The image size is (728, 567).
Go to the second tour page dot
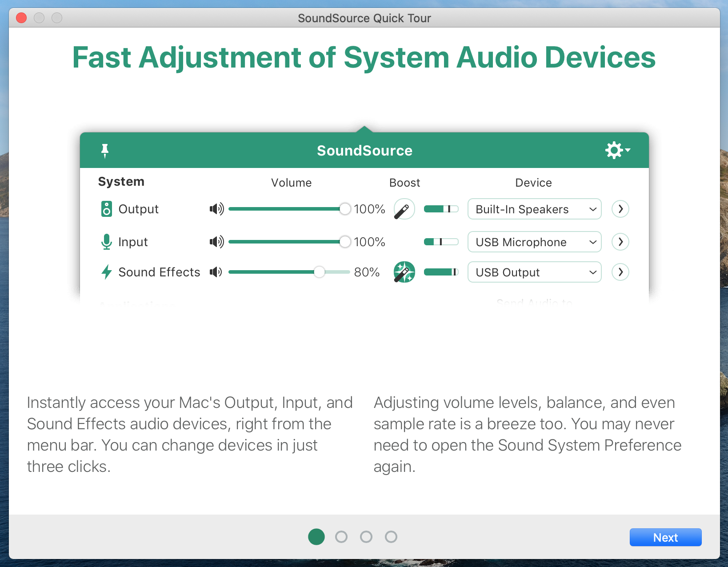pos(341,537)
